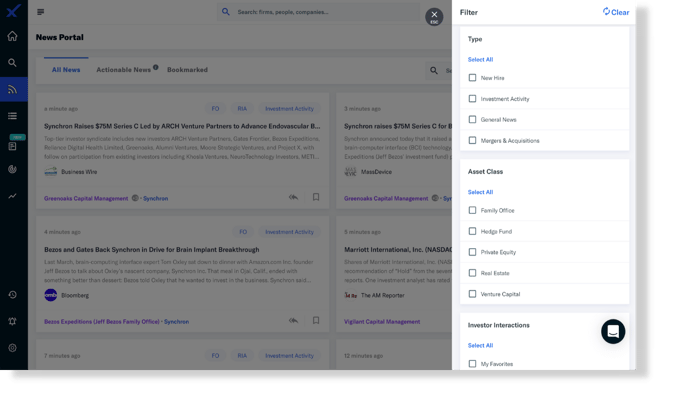Share the Synchron Raises $75M article
The height and width of the screenshot is (393, 675).
click(294, 197)
